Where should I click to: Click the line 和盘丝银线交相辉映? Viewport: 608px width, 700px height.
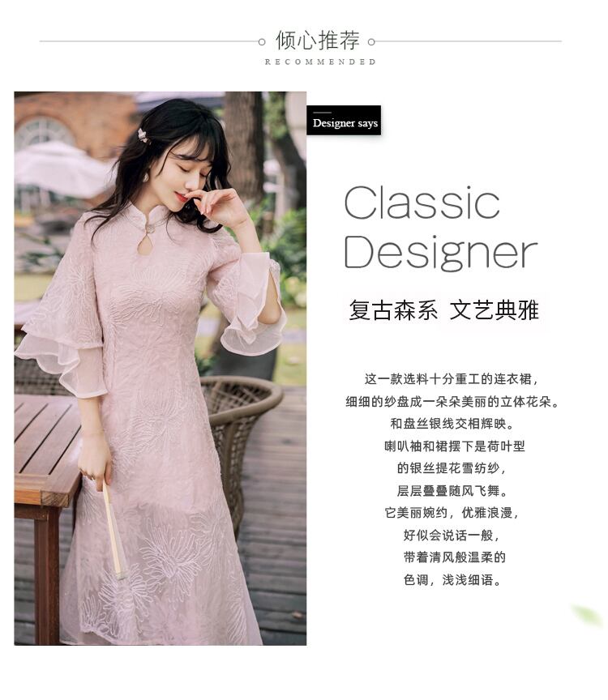[452, 424]
